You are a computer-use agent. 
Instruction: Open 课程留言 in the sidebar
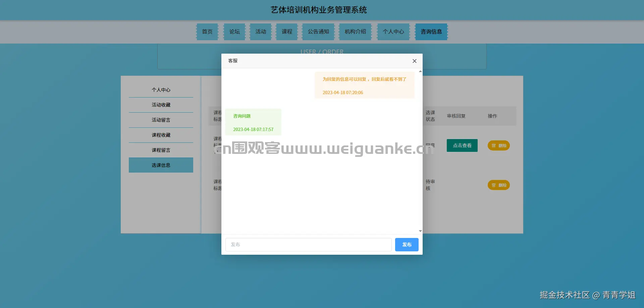161,150
